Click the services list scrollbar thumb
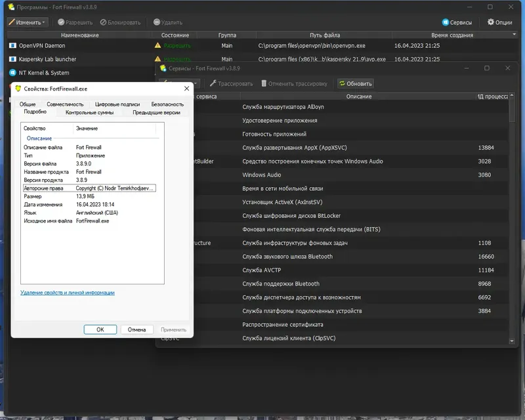 (512, 110)
